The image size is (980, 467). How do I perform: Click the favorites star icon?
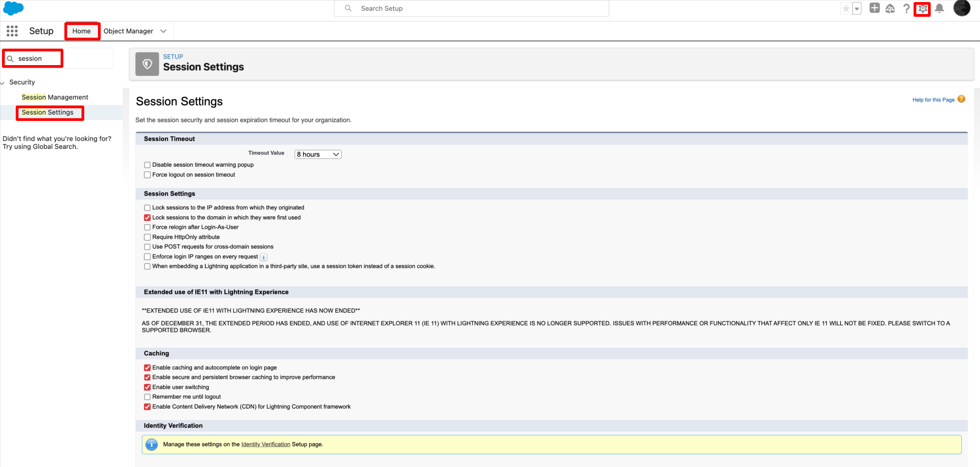coord(846,8)
